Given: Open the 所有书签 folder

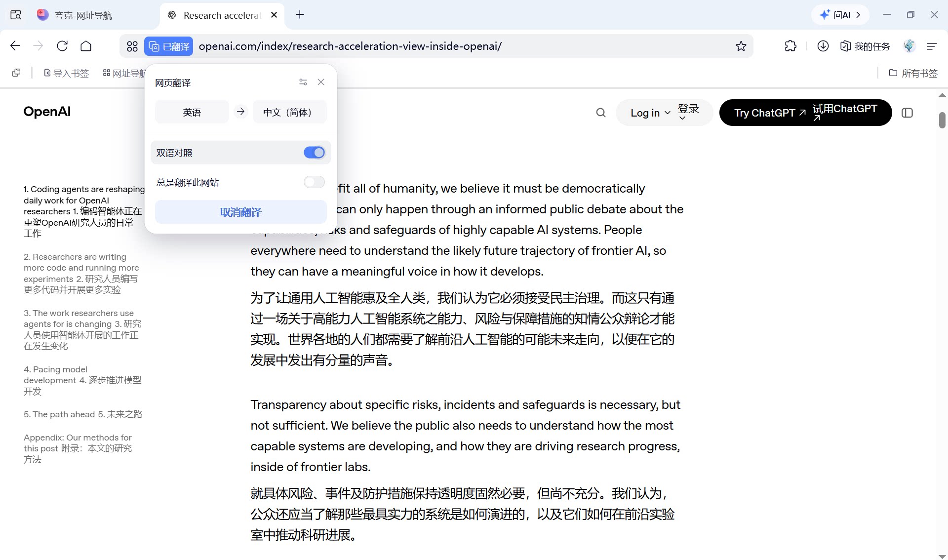Looking at the screenshot, I should click(x=913, y=73).
